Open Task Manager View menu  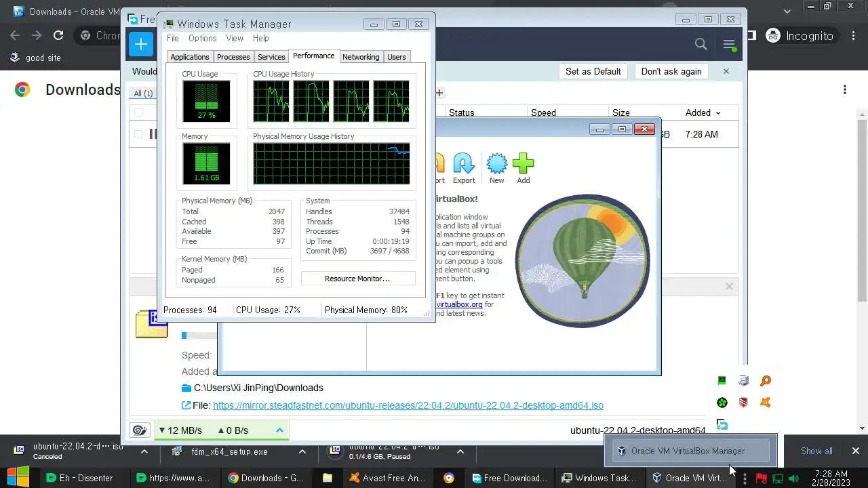[235, 39]
